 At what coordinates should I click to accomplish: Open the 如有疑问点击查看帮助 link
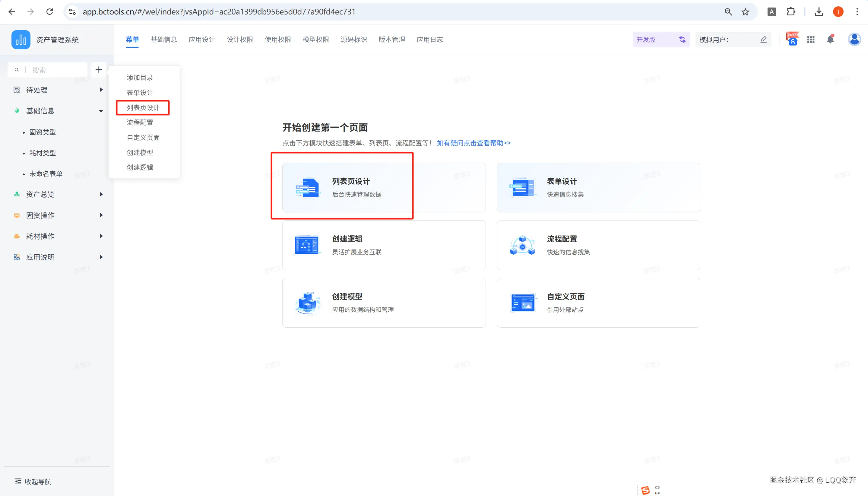tap(473, 143)
